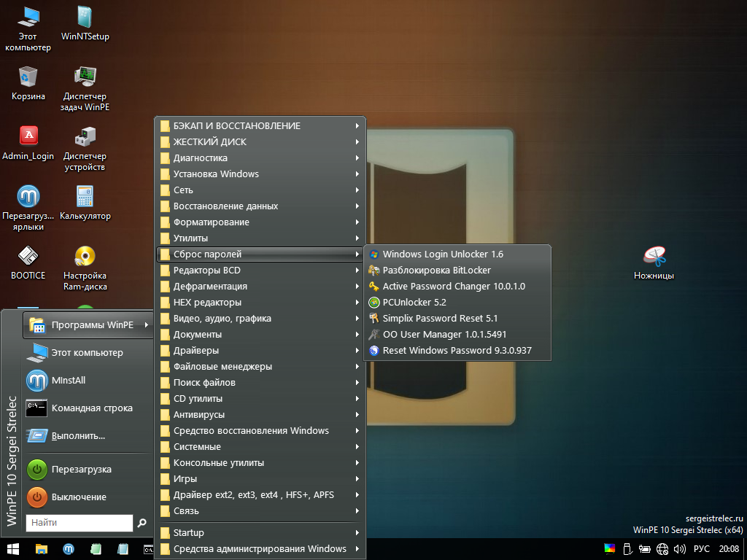Expand the Установка Windows submenu
The image size is (747, 560).
coord(260,174)
